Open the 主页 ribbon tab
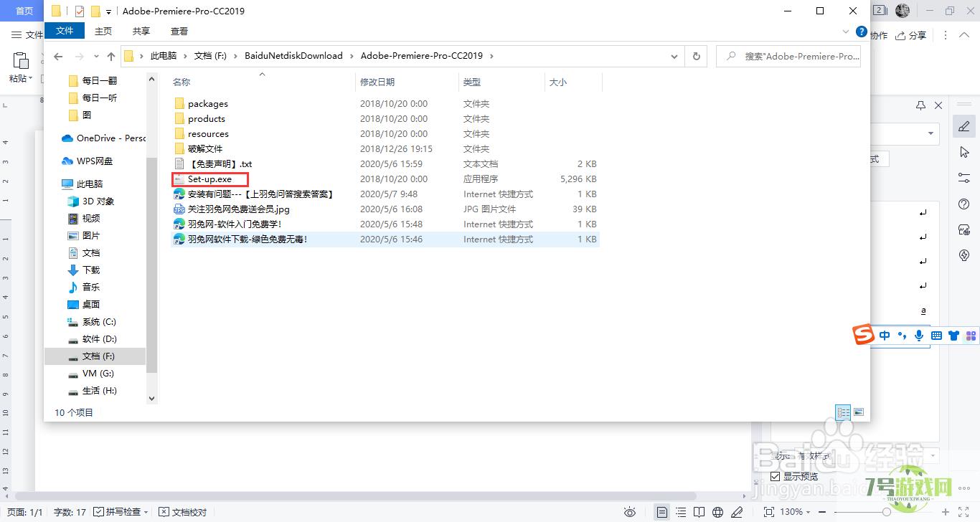 click(x=103, y=31)
